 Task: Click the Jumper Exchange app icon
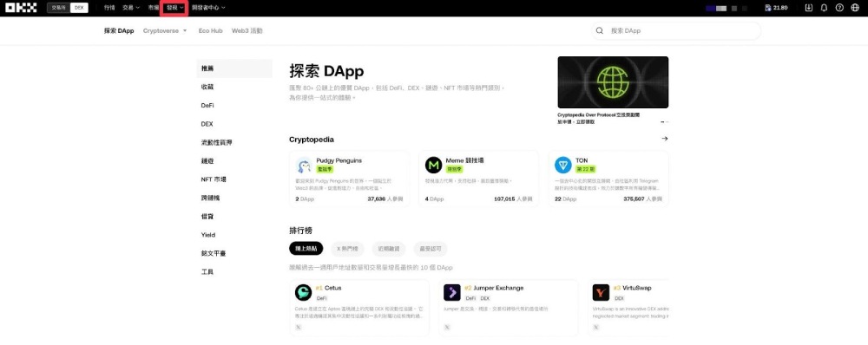(x=451, y=292)
